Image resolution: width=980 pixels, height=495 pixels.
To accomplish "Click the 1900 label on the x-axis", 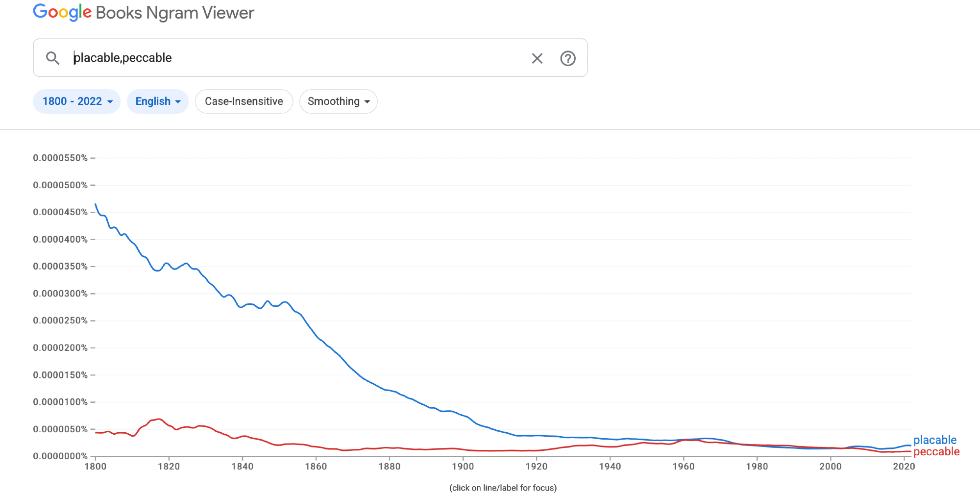I will point(463,466).
